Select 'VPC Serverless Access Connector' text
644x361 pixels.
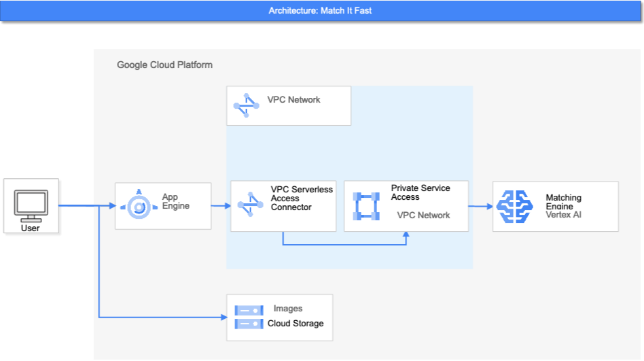click(x=302, y=199)
